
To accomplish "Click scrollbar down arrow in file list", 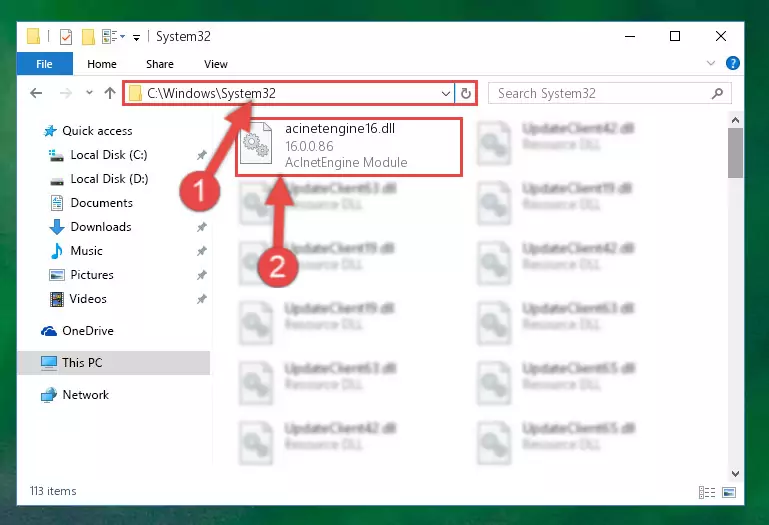I will 735,473.
